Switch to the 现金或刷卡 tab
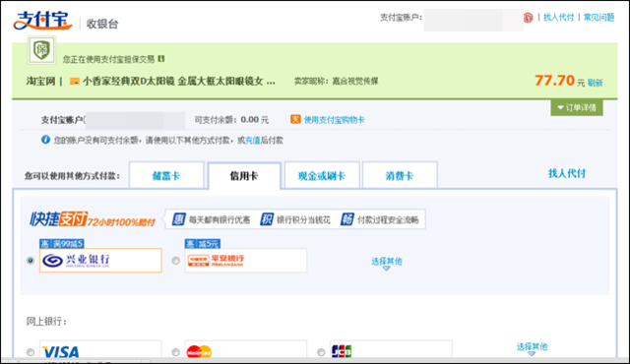This screenshot has width=630, height=364. click(x=322, y=175)
